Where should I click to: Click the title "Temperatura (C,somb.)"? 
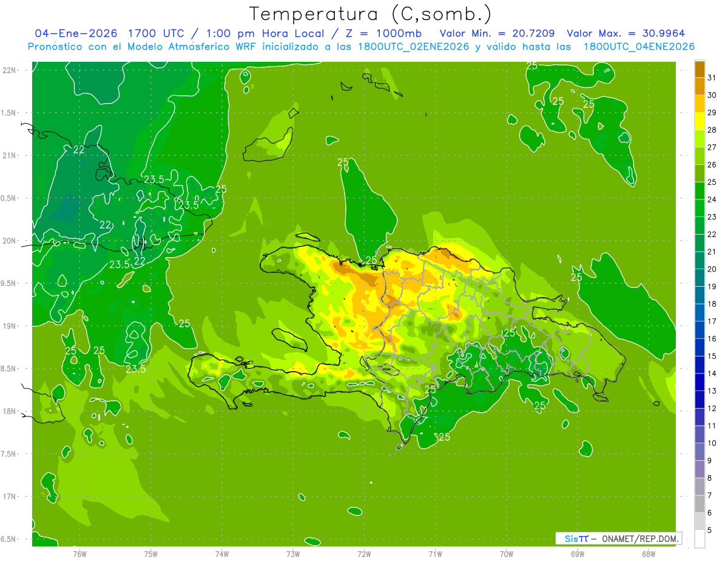point(371,14)
